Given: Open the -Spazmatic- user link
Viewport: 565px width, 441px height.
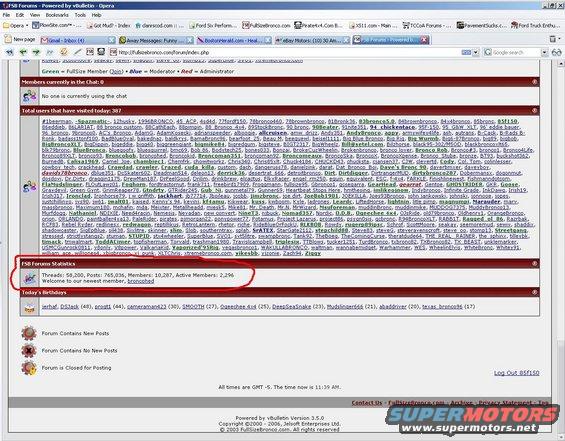Looking at the screenshot, I should (x=92, y=121).
